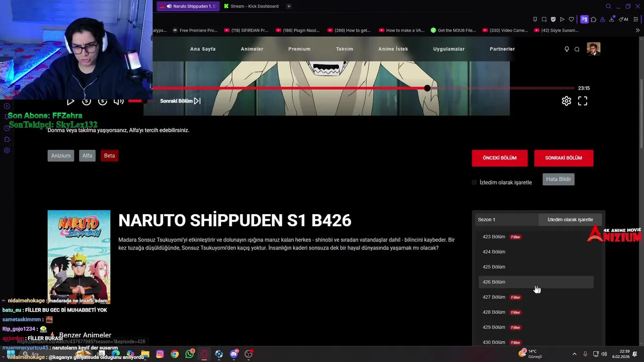644x362 pixels.
Task: Switch to Beta video source
Action: tap(109, 156)
